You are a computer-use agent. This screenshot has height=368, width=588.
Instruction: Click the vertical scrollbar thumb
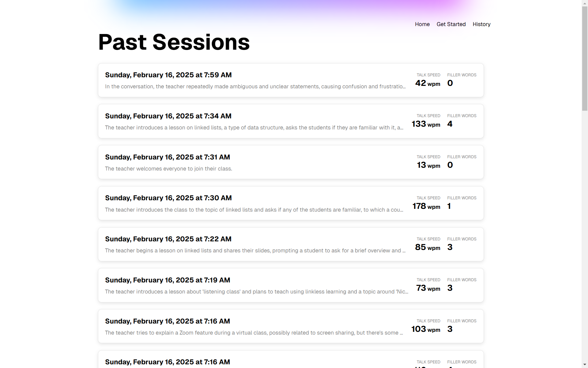click(585, 58)
